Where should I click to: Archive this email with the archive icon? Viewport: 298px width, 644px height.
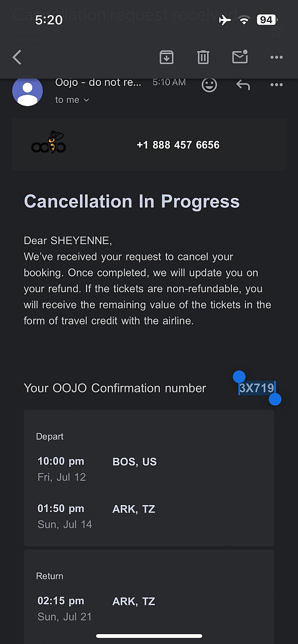(x=166, y=58)
